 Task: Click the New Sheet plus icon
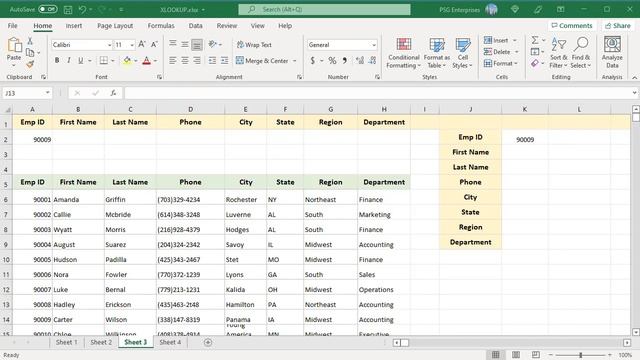pos(208,342)
